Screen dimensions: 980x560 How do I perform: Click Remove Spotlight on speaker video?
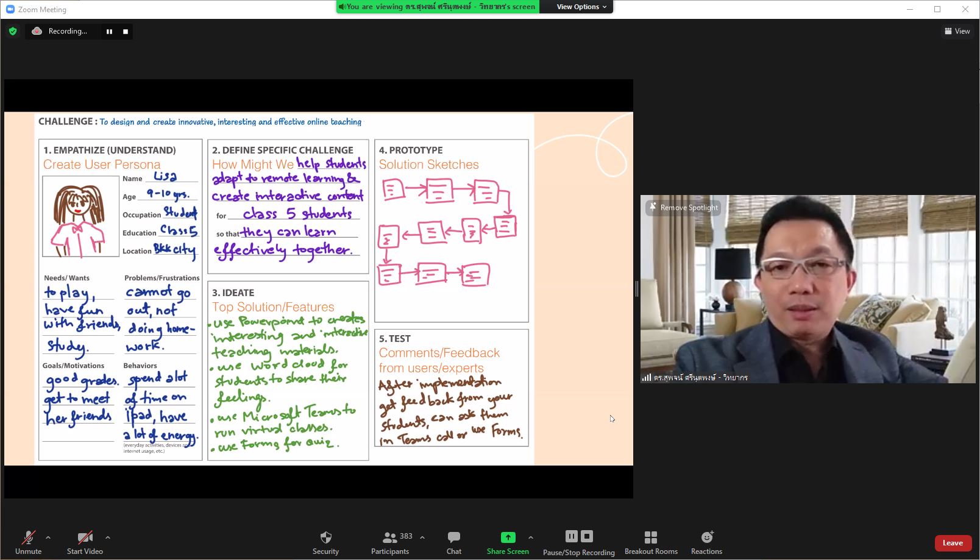(683, 207)
